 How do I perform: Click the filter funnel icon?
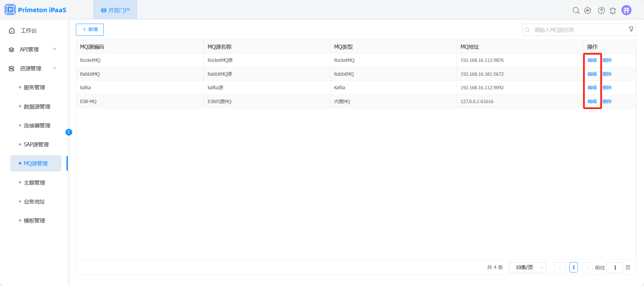(631, 29)
